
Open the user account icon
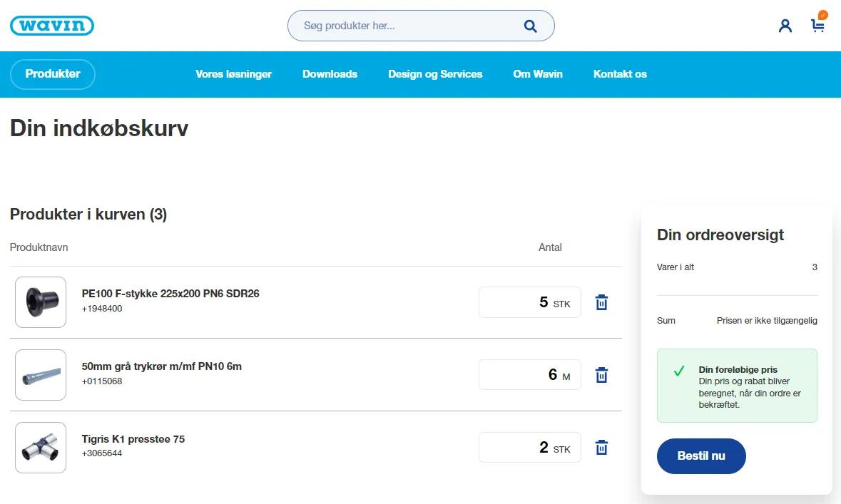click(785, 26)
